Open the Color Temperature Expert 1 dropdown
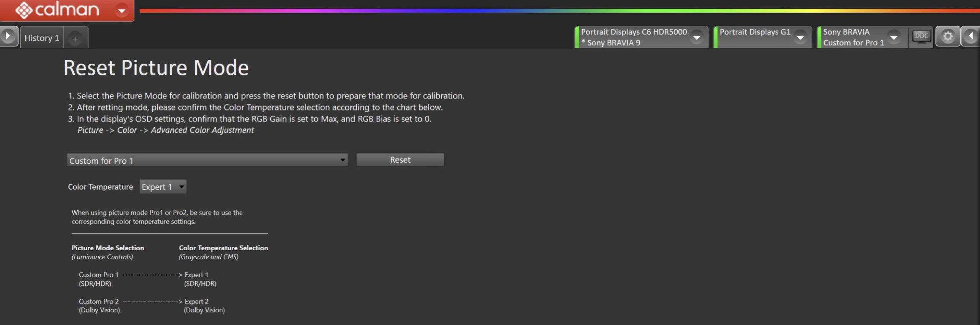This screenshot has height=325, width=980. pos(163,187)
